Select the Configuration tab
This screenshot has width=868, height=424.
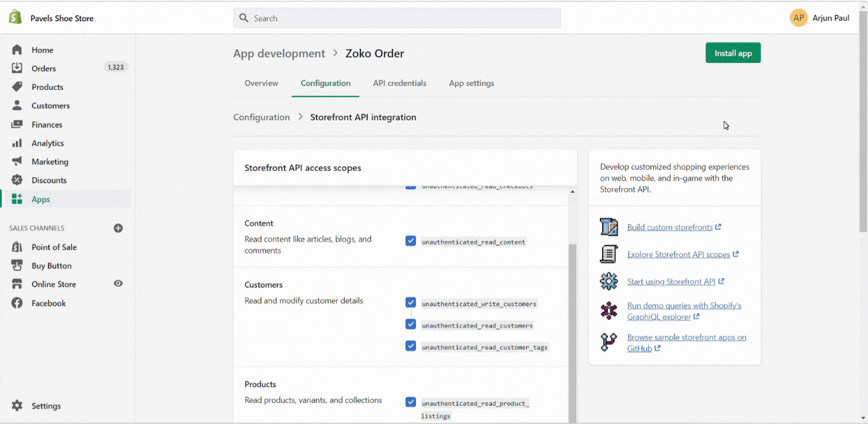[325, 83]
